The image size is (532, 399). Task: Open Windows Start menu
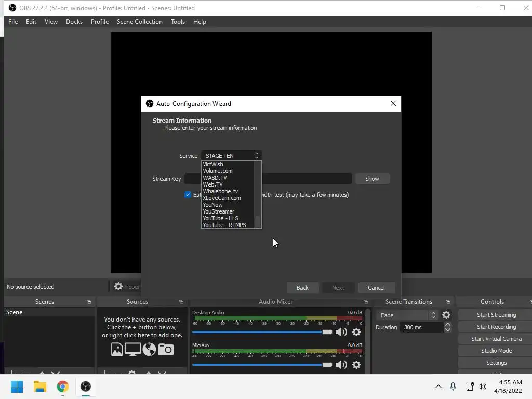point(17,387)
